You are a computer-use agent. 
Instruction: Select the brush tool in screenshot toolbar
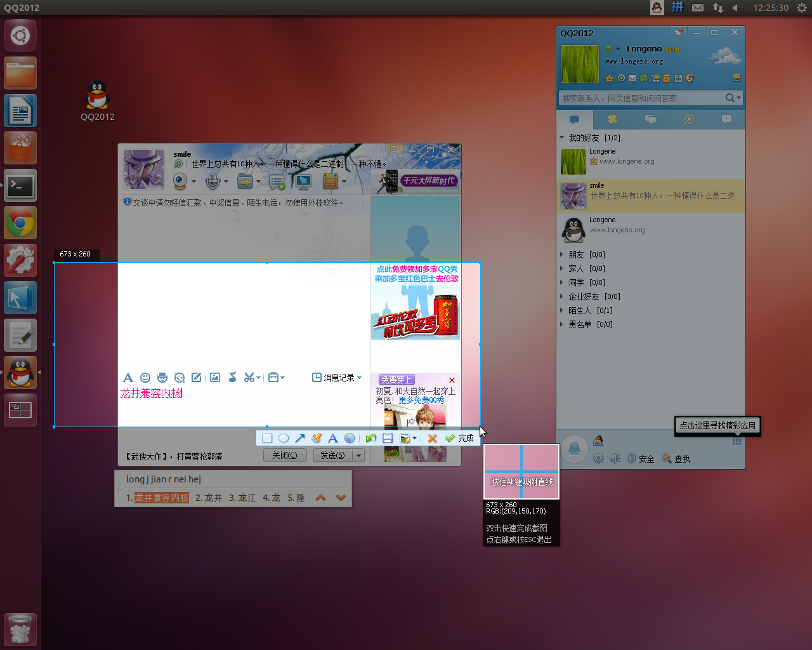pos(317,438)
